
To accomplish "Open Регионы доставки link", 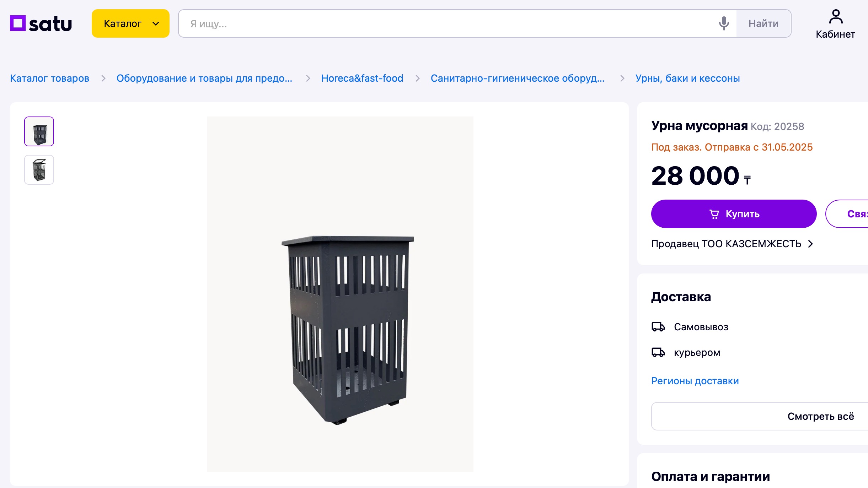I will click(x=695, y=381).
